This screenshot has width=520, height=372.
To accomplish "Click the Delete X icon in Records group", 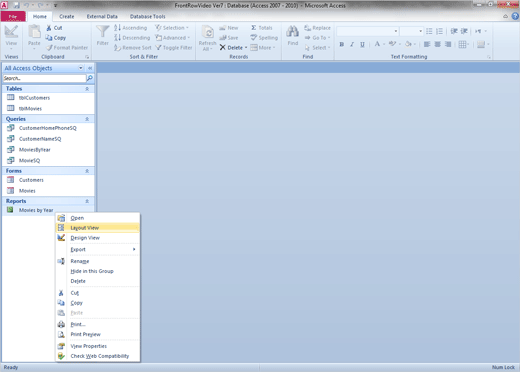I will 222,48.
